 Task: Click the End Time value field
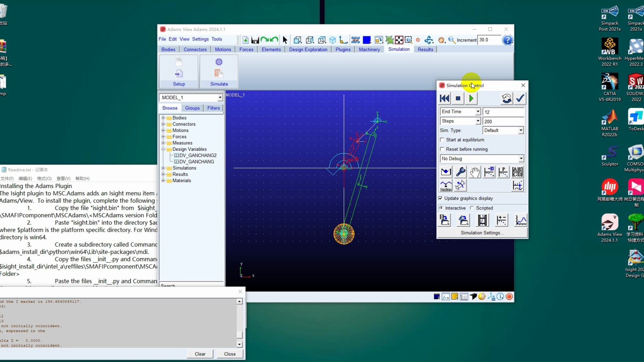[504, 112]
